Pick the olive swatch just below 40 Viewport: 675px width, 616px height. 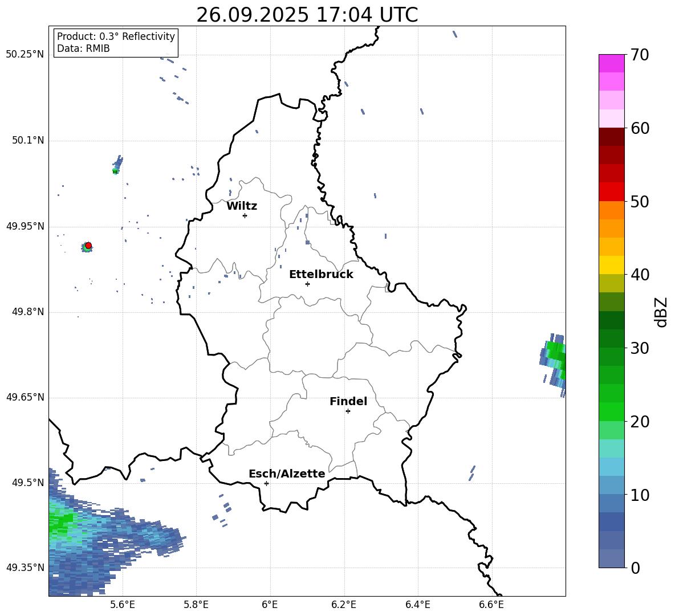(x=611, y=283)
